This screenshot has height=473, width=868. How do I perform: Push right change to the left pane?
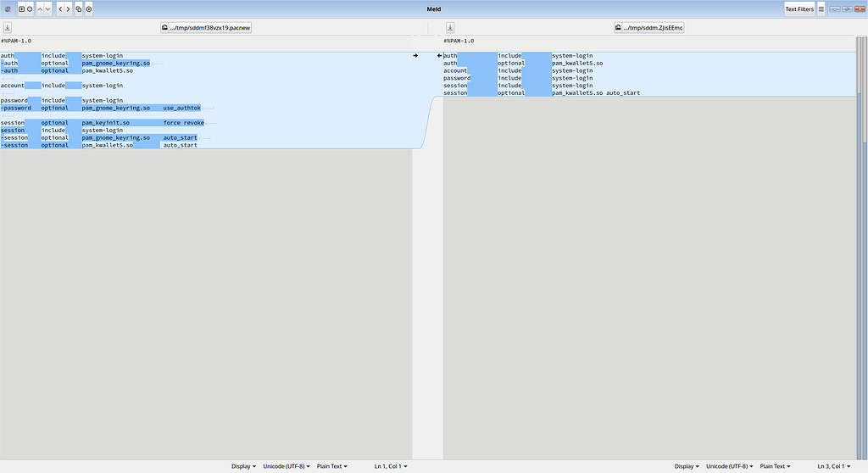(440, 55)
